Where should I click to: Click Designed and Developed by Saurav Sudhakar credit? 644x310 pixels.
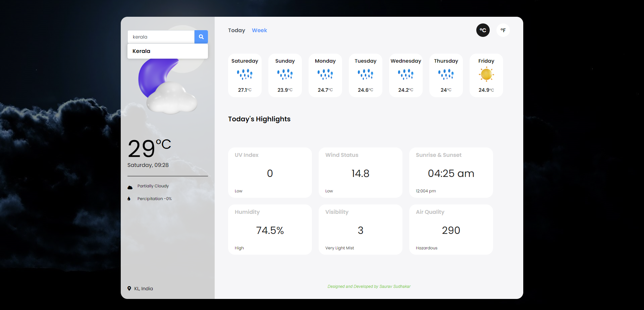(369, 287)
